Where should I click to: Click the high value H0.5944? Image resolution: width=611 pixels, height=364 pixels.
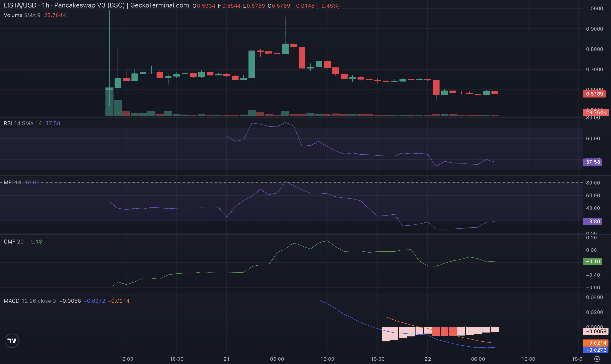tap(229, 6)
